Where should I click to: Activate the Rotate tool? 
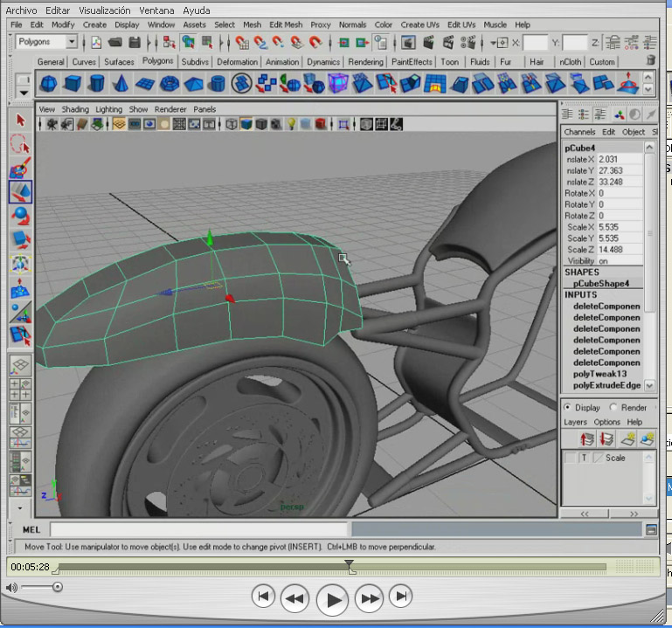point(20,216)
